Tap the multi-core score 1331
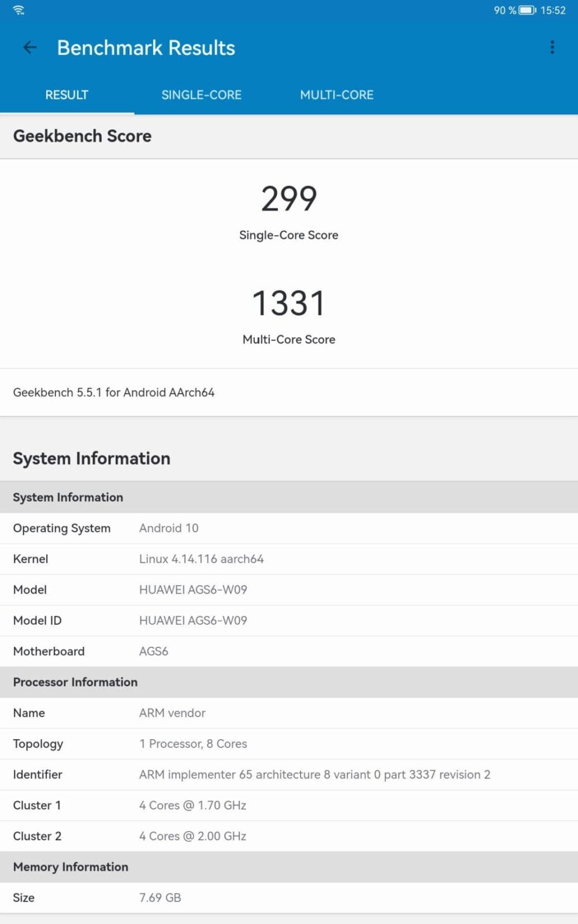The height and width of the screenshot is (924, 578). [289, 303]
